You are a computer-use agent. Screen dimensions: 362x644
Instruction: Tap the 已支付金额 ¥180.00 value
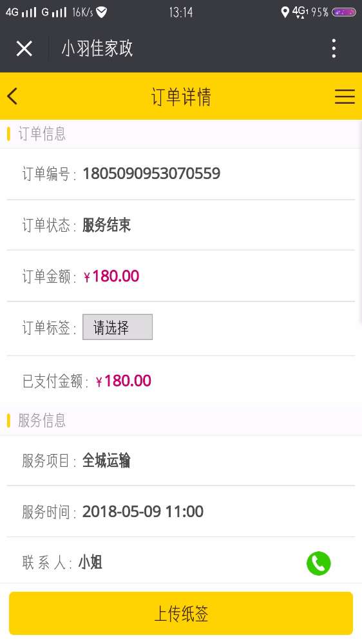[123, 381]
